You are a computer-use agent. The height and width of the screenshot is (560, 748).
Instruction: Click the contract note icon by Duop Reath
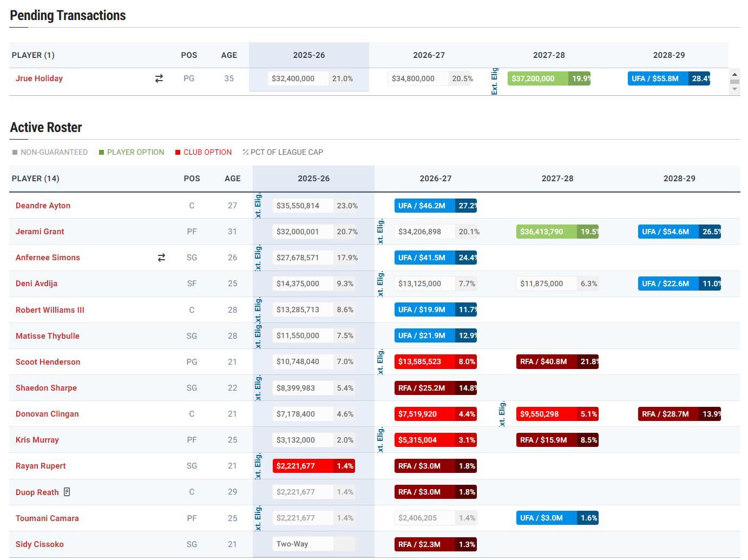pyautogui.click(x=67, y=492)
